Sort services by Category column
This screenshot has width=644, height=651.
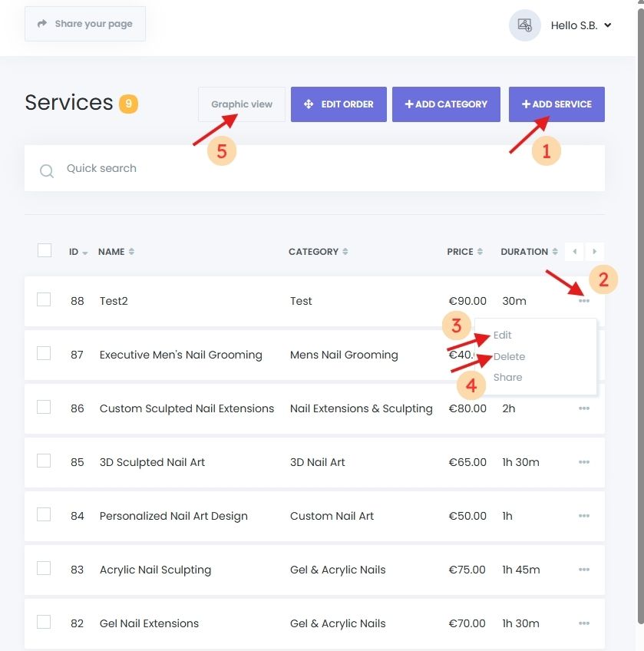pyautogui.click(x=318, y=252)
